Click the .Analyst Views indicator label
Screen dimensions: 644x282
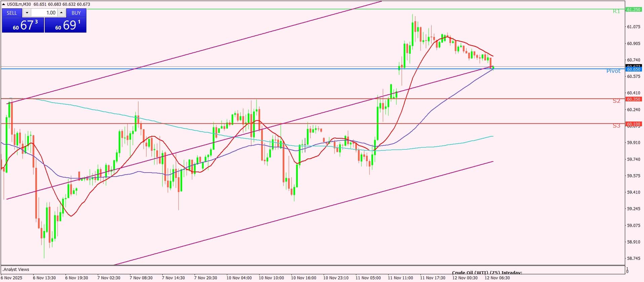(16, 269)
